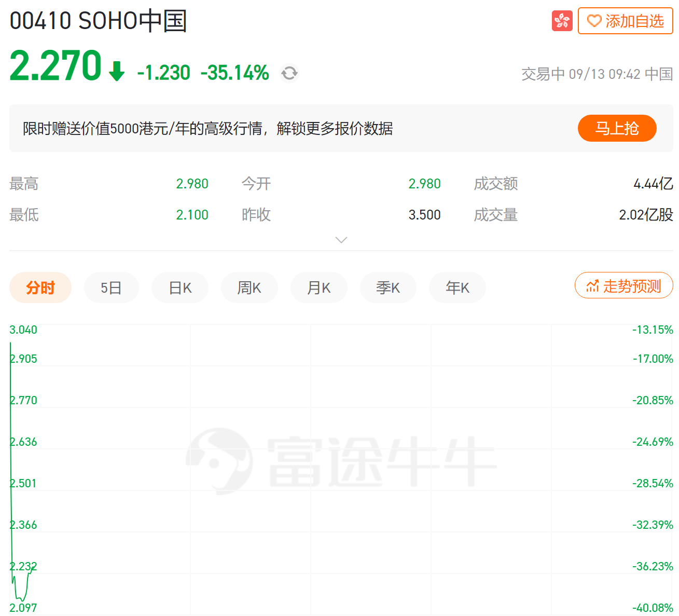This screenshot has height=616, width=679.
Task: Click the 成交量 label
Action: click(496, 215)
